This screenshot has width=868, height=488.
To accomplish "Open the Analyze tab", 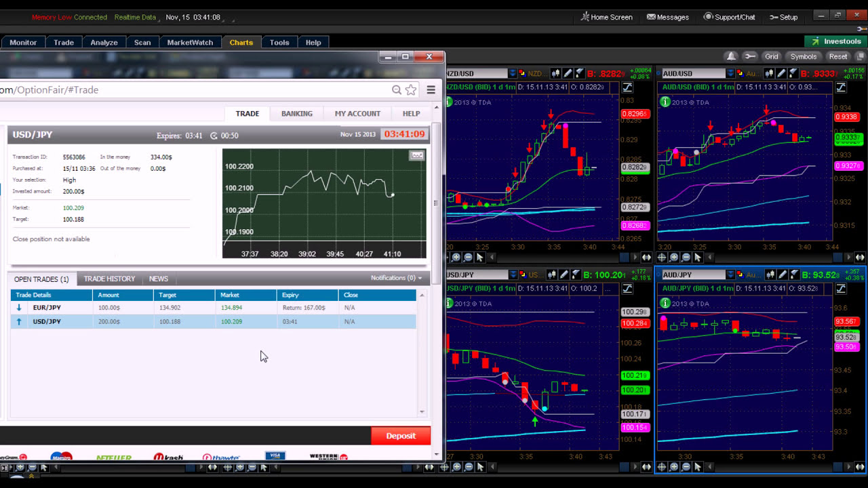I will tap(104, 42).
